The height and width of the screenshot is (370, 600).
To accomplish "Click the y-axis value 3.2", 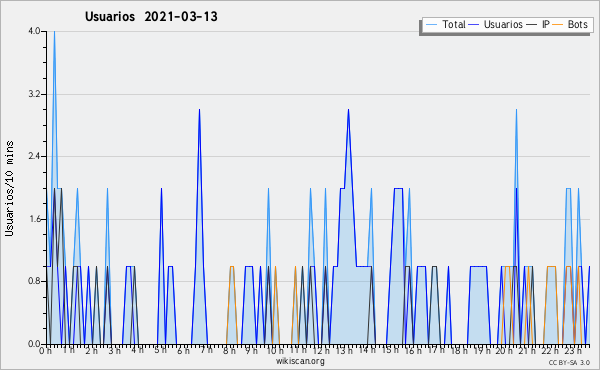I will 34,94.
